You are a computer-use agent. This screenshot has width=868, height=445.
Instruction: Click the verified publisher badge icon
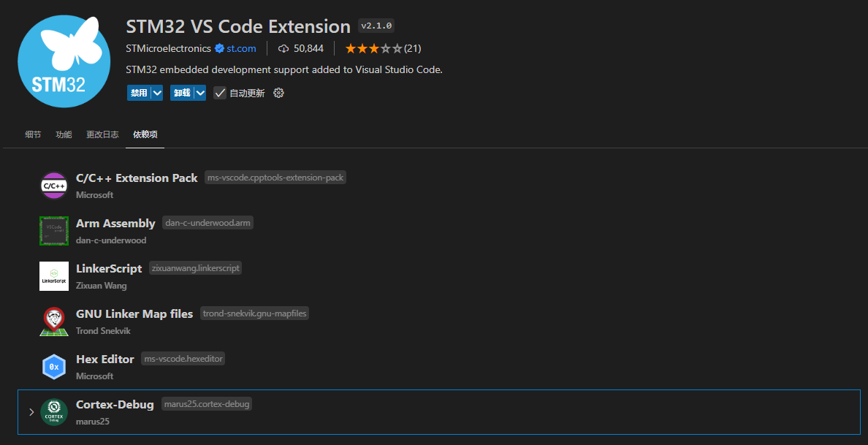click(219, 49)
